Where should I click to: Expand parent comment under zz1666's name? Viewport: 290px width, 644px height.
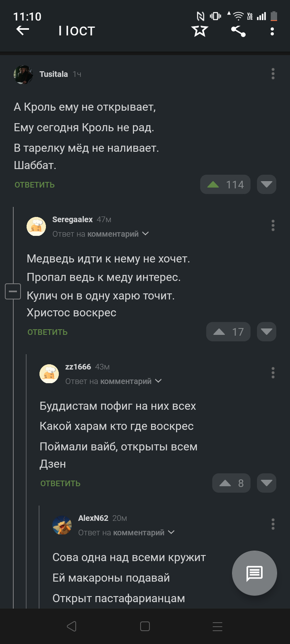[158, 381]
